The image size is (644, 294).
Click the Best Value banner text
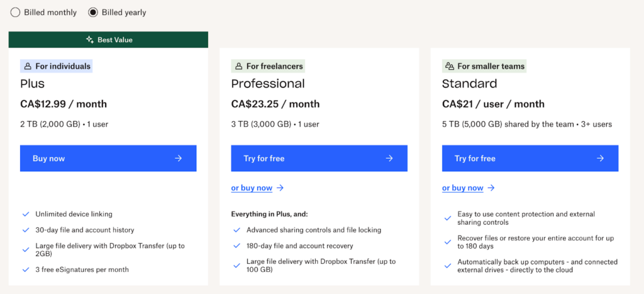click(115, 40)
